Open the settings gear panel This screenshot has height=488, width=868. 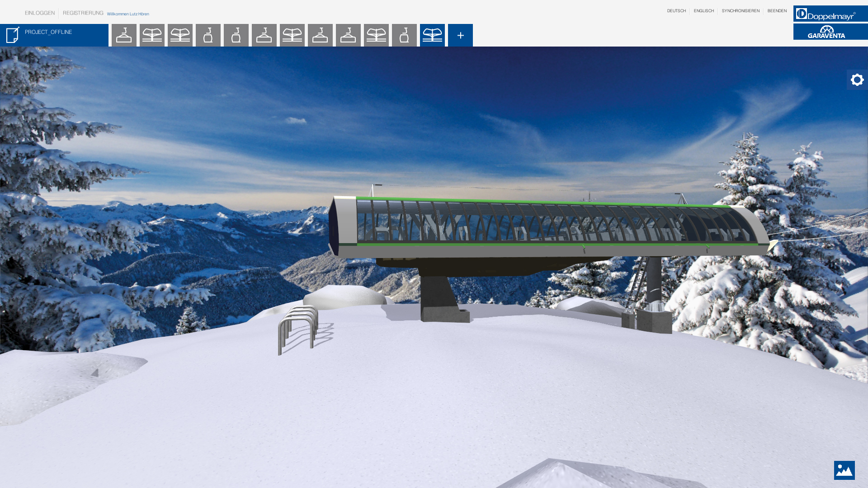[x=857, y=80]
